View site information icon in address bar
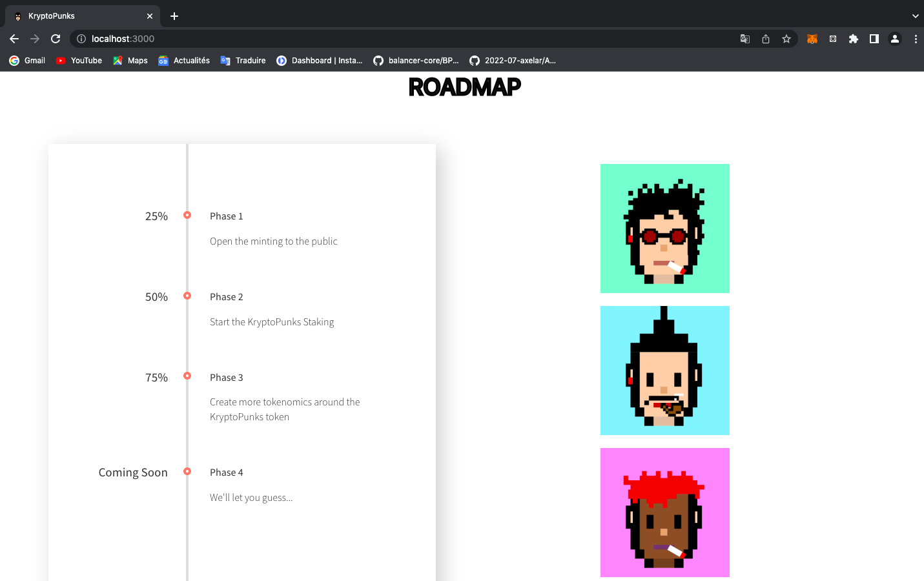924x581 pixels. (x=81, y=39)
